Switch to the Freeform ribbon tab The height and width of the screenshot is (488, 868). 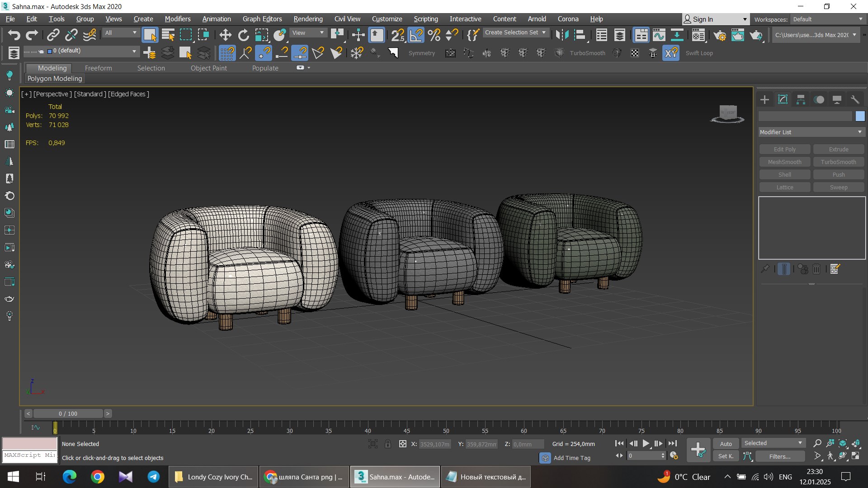pyautogui.click(x=98, y=68)
